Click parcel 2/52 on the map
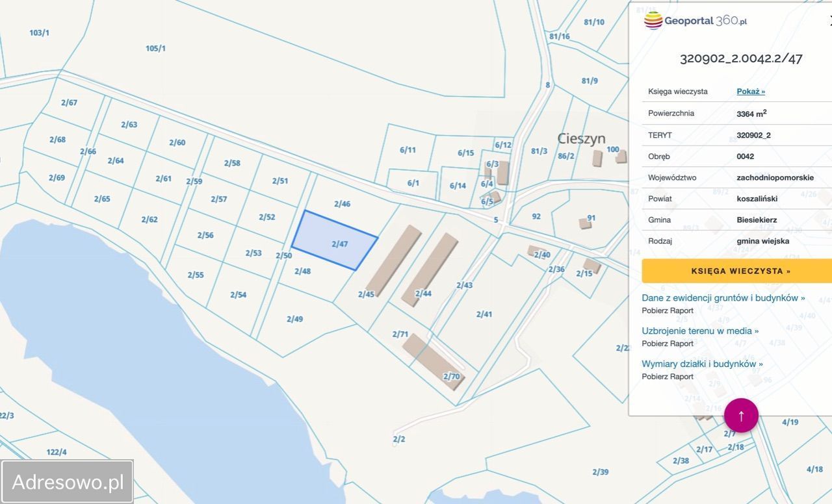 (x=266, y=218)
